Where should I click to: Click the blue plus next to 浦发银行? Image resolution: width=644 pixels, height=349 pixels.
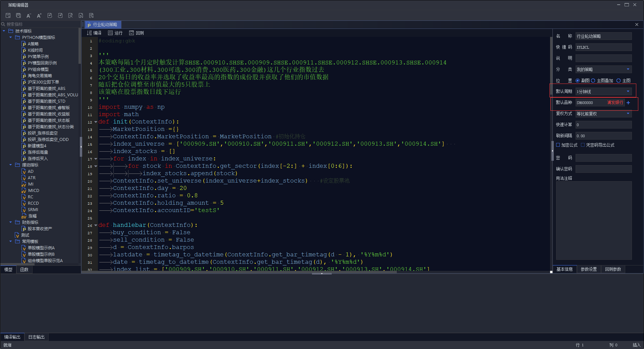(x=628, y=103)
